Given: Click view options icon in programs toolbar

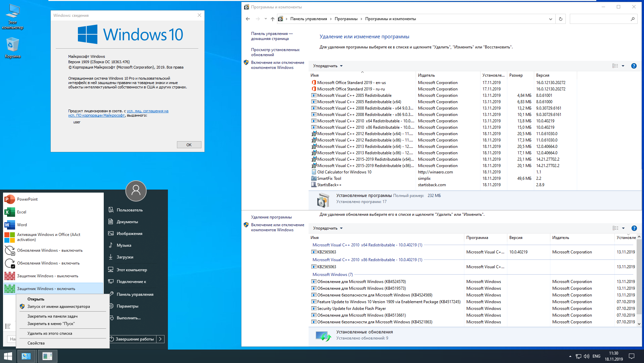Looking at the screenshot, I should [615, 66].
